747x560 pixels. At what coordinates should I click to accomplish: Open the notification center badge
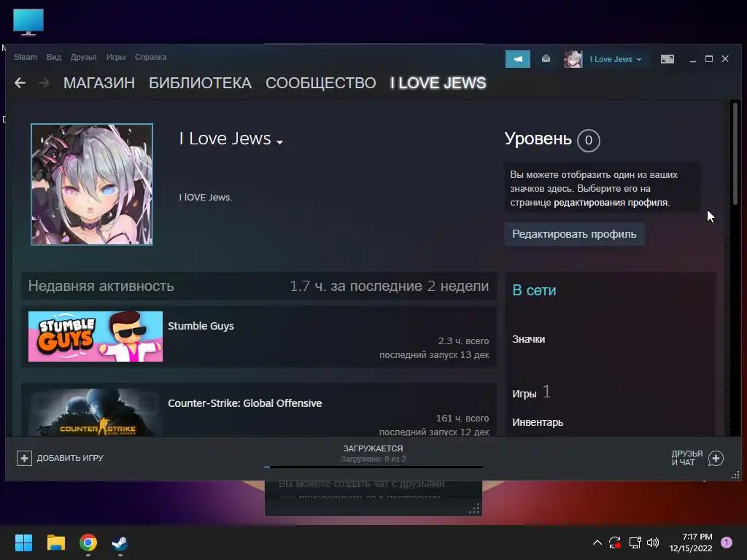point(726,542)
